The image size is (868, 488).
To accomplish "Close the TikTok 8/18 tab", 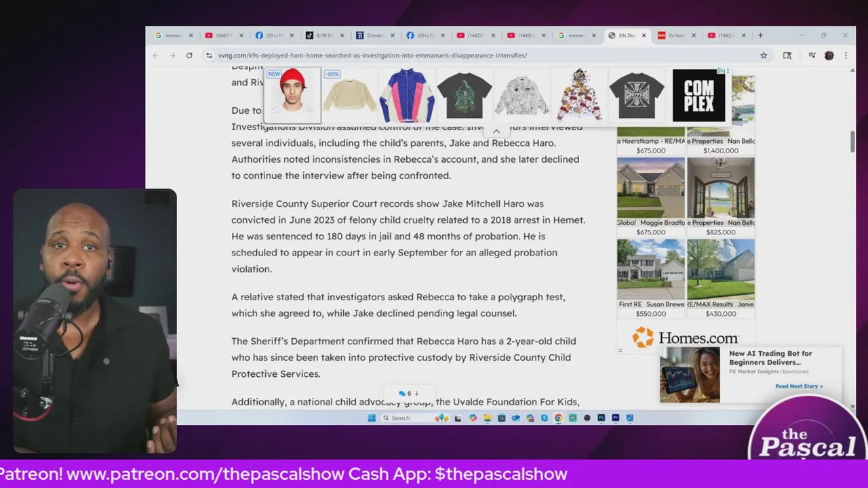I will click(x=342, y=35).
